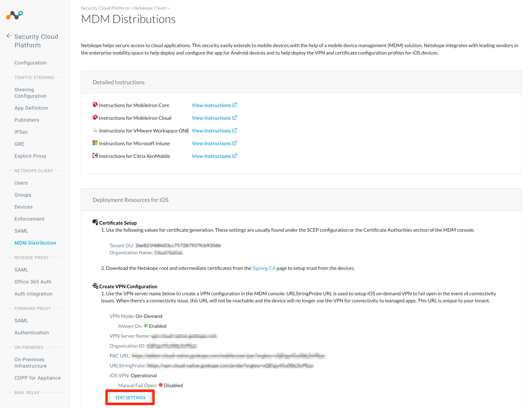Click the Netskope Client breadcrumb

click(x=150, y=8)
